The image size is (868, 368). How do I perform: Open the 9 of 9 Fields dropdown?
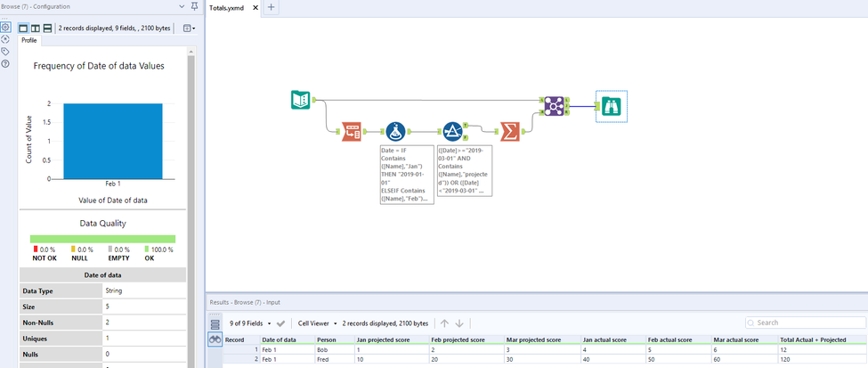(x=251, y=323)
